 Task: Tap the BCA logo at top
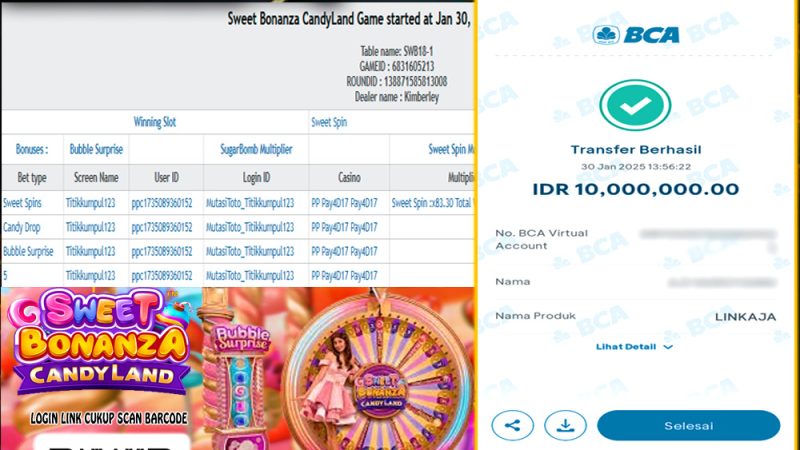[636, 35]
